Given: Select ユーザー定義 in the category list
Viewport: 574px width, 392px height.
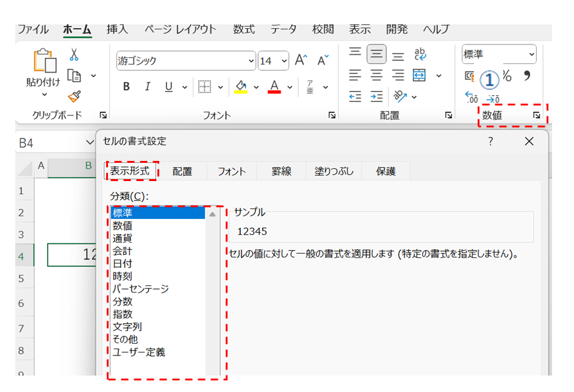Looking at the screenshot, I should click(139, 352).
